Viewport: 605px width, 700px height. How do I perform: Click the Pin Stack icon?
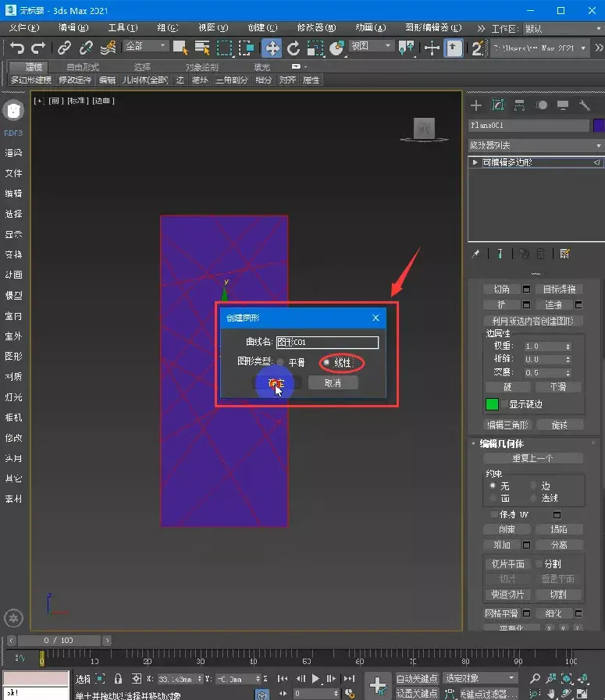pos(475,254)
